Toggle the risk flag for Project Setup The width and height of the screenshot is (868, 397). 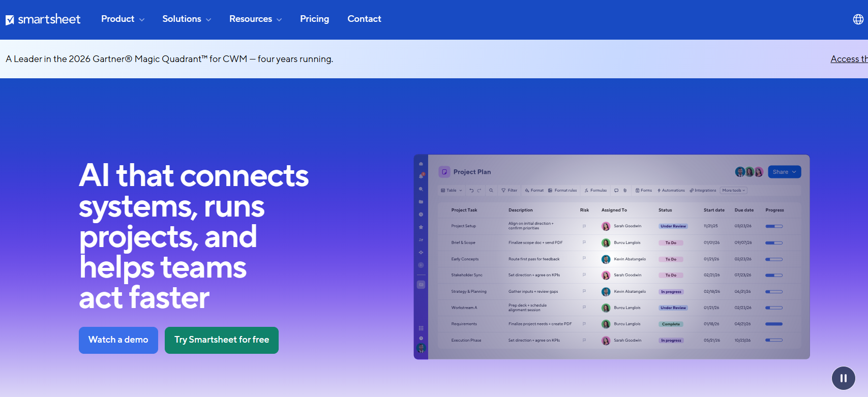[x=584, y=226]
